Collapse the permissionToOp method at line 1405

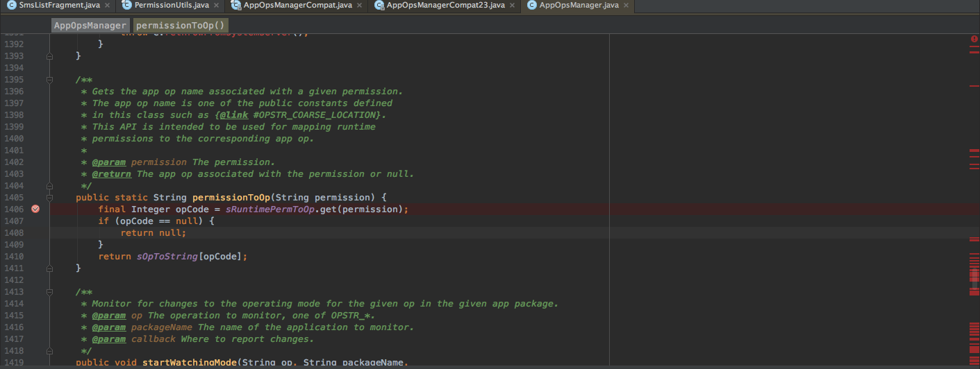pos(49,198)
